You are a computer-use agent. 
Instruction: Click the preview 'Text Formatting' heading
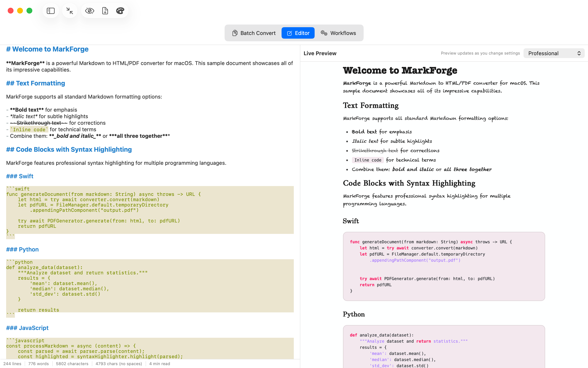coord(371,106)
